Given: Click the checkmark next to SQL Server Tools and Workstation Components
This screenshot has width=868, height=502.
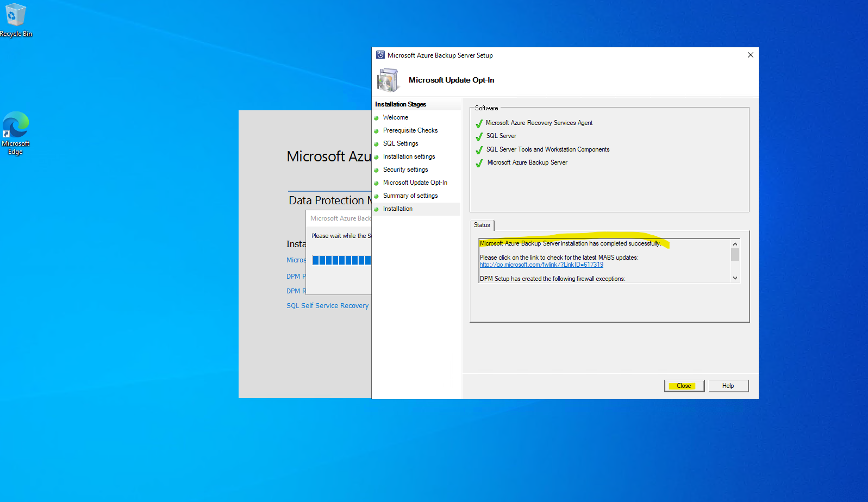Looking at the screenshot, I should 479,150.
